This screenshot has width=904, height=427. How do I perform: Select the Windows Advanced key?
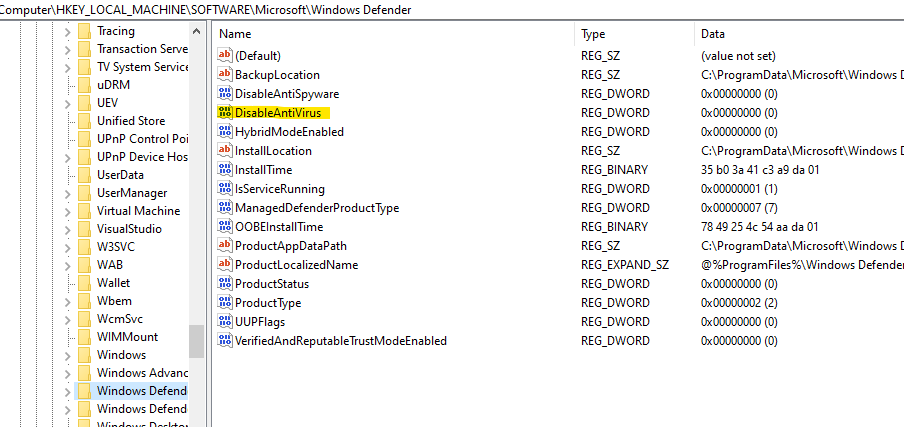[x=142, y=372]
